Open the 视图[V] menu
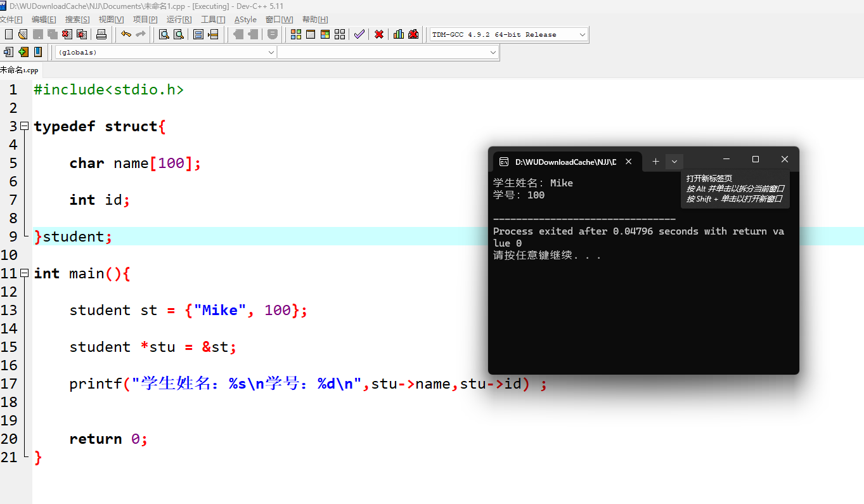 coord(112,20)
